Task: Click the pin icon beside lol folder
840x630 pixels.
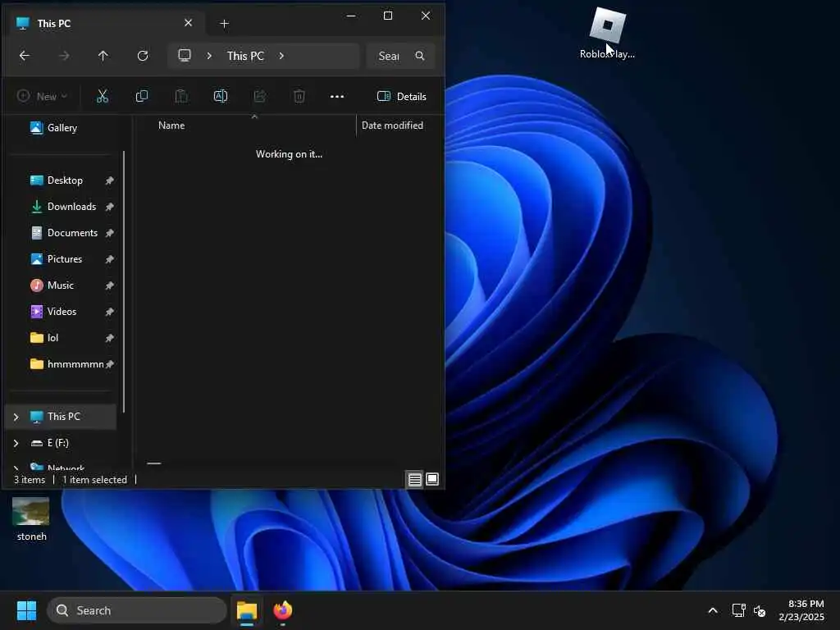Action: (109, 338)
